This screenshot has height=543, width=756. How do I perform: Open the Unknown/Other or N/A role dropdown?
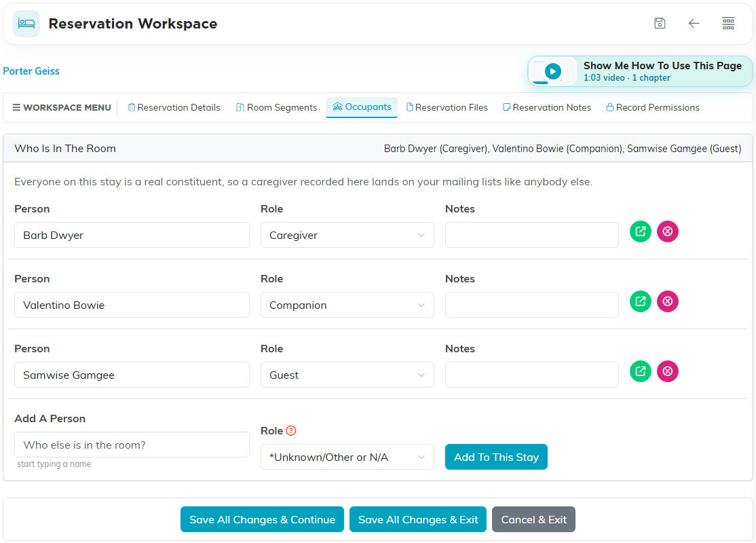(x=347, y=457)
